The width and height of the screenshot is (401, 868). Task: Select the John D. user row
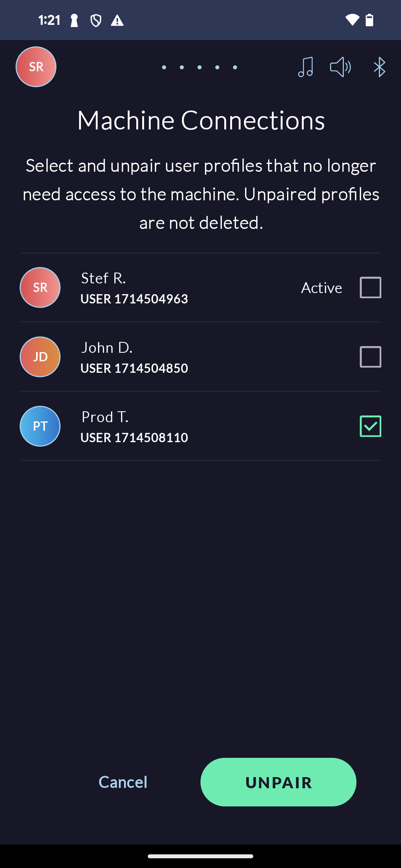pos(200,357)
